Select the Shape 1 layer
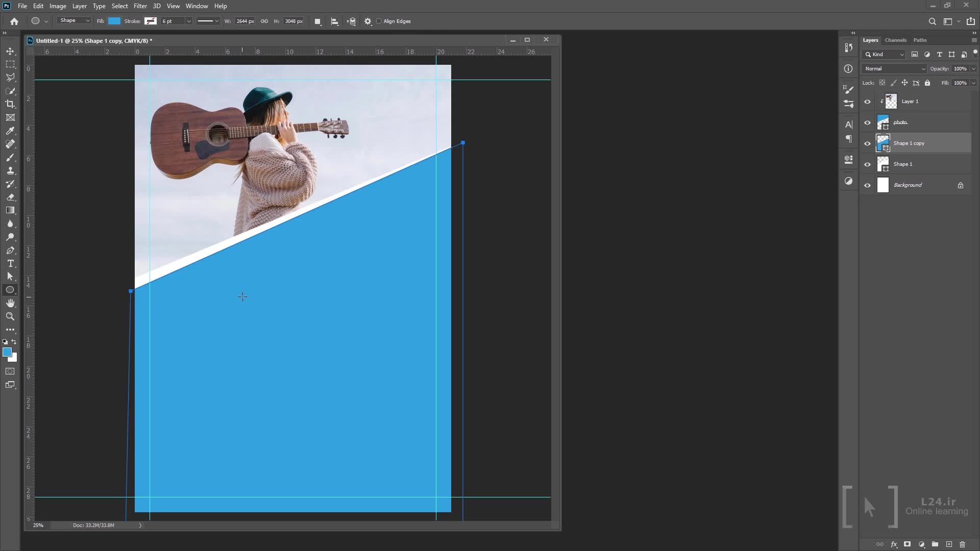The image size is (980, 551). 919,164
